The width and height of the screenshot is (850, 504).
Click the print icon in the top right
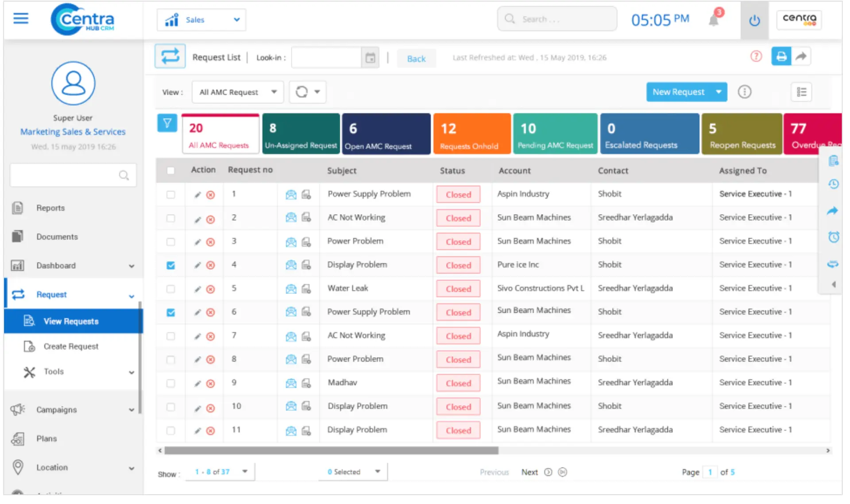[781, 56]
